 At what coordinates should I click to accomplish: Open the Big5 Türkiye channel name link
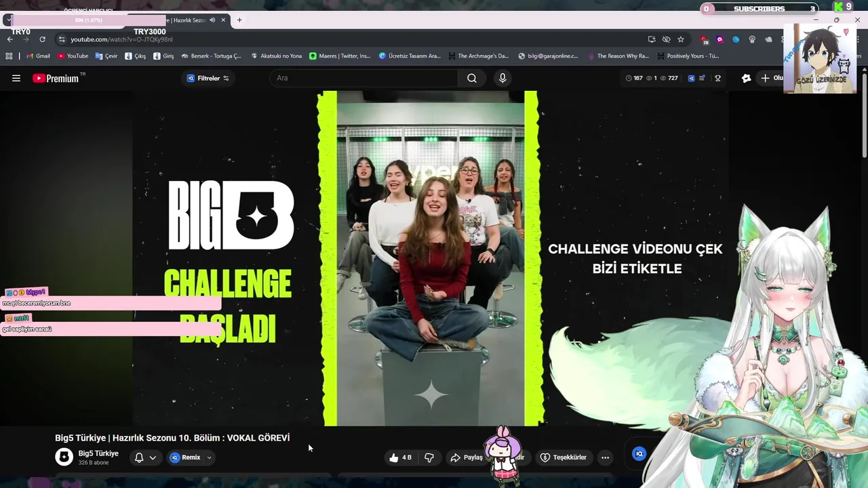point(98,453)
